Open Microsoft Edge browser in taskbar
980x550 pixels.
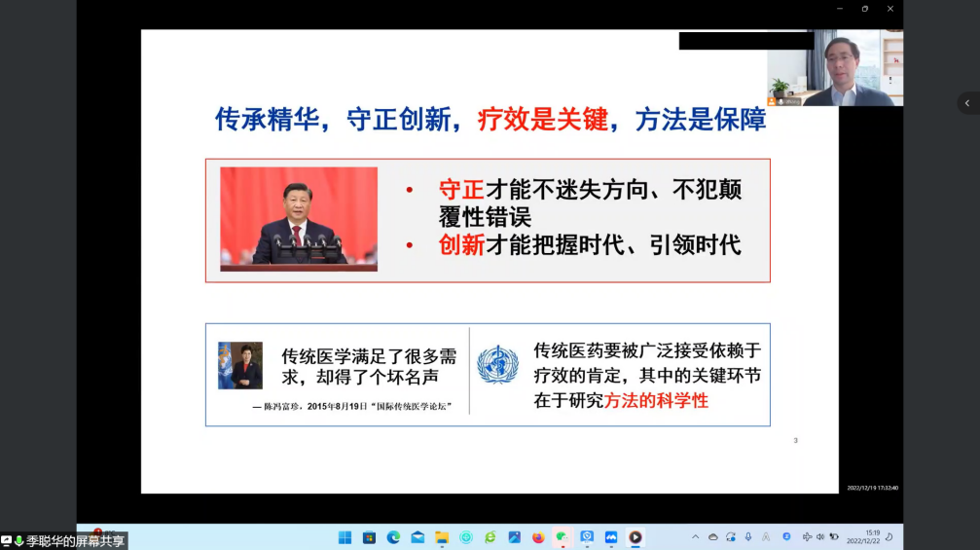(x=393, y=537)
